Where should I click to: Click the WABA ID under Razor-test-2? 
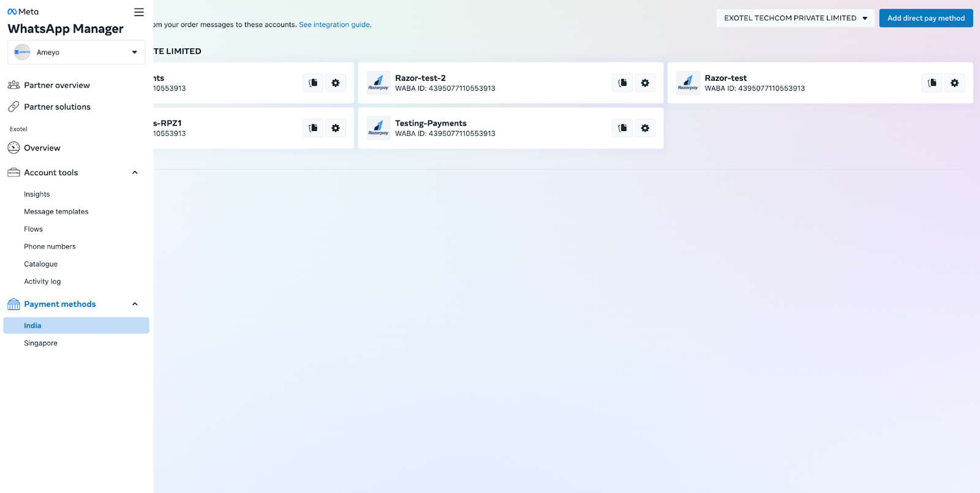445,88
